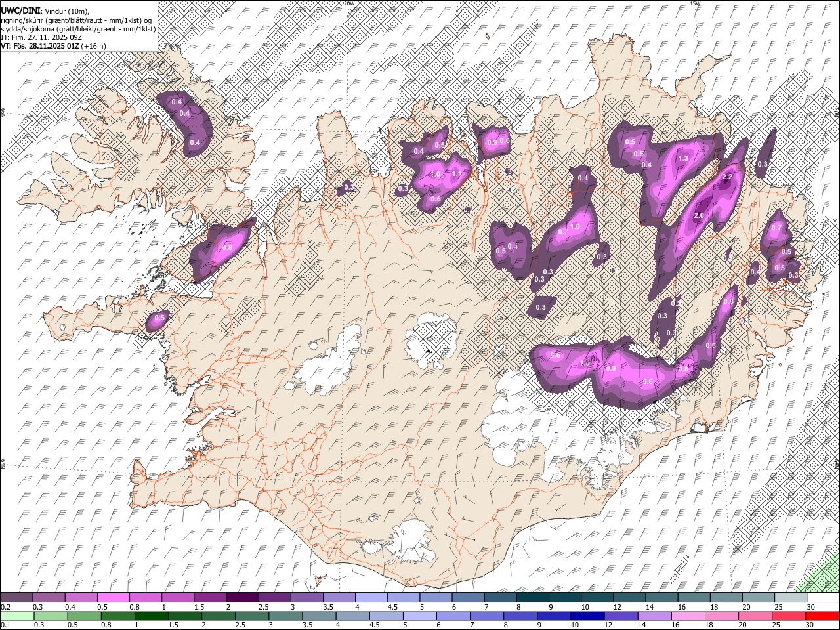This screenshot has height=630, width=840.
Task: Click the bright red swatch after 30
Action: (x=823, y=616)
